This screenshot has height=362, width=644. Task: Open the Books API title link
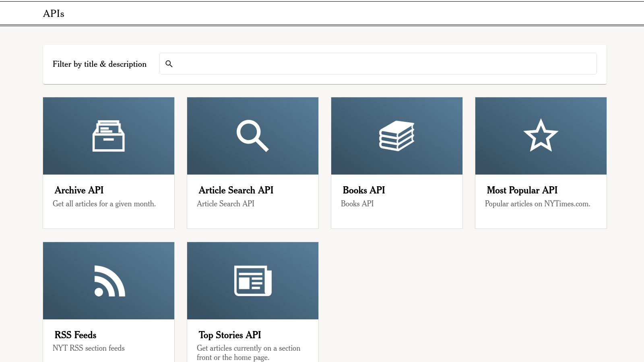[x=364, y=190]
